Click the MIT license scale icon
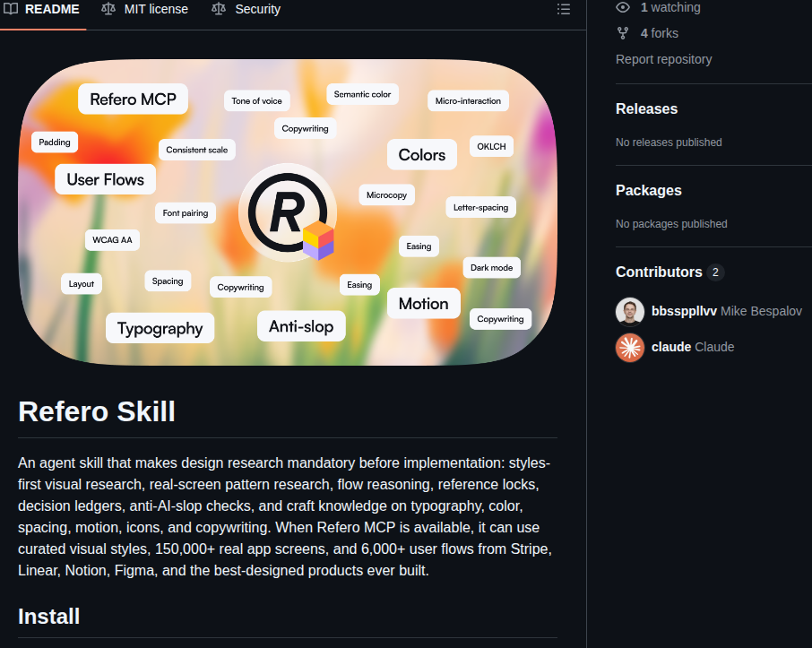The image size is (812, 648). click(x=108, y=9)
